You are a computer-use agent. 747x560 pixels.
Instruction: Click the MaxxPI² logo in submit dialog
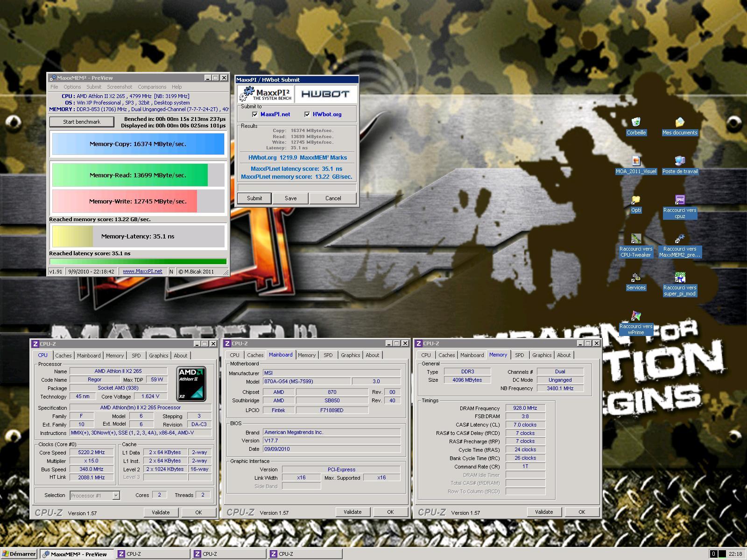coord(266,94)
